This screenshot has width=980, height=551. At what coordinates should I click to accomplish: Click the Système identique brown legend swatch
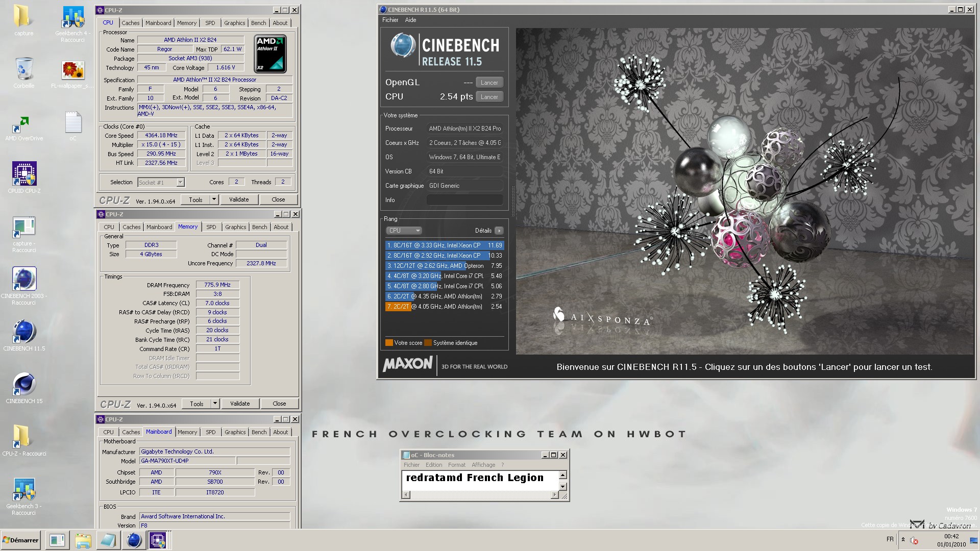(428, 343)
